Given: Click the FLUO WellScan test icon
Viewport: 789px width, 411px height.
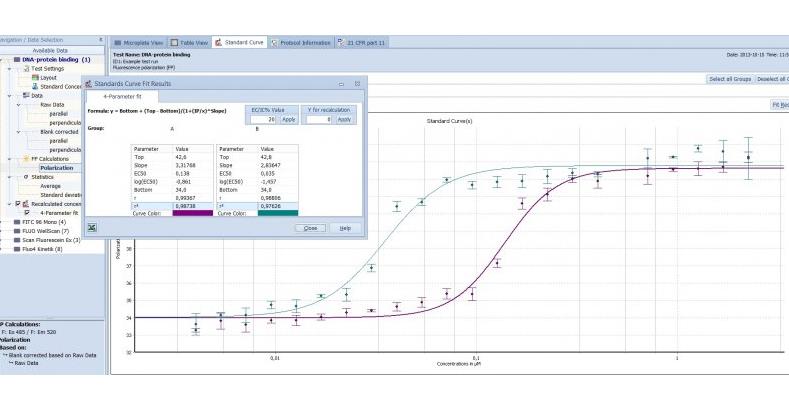Looking at the screenshot, I should tap(17, 231).
